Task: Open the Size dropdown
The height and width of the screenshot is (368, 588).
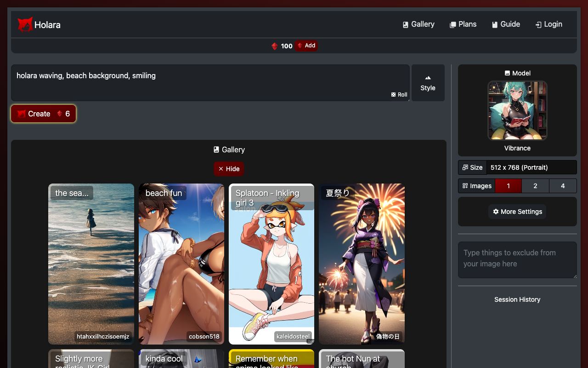Action: point(531,167)
